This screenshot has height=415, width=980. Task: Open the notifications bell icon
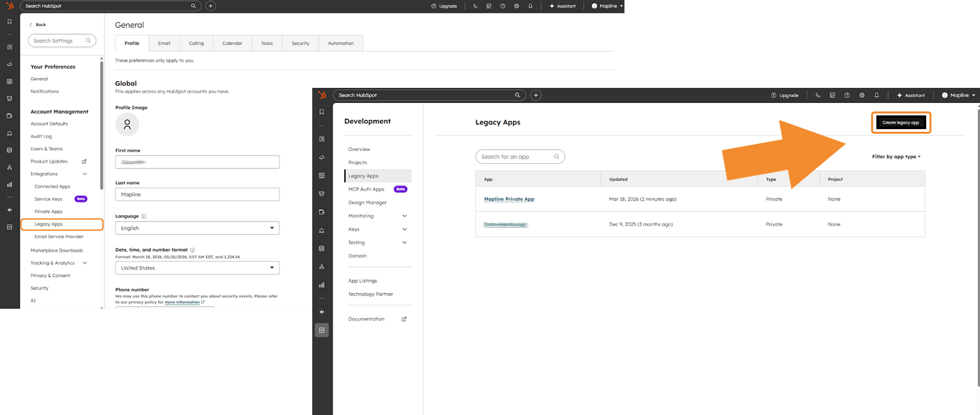pyautogui.click(x=876, y=95)
